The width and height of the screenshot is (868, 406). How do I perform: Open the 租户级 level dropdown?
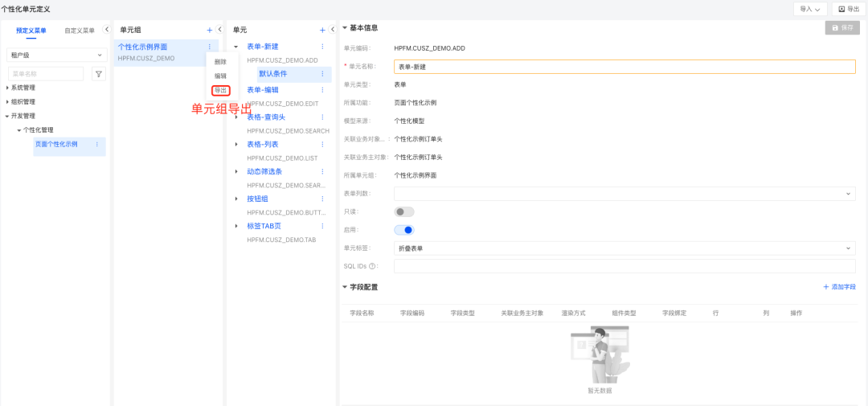(x=56, y=55)
